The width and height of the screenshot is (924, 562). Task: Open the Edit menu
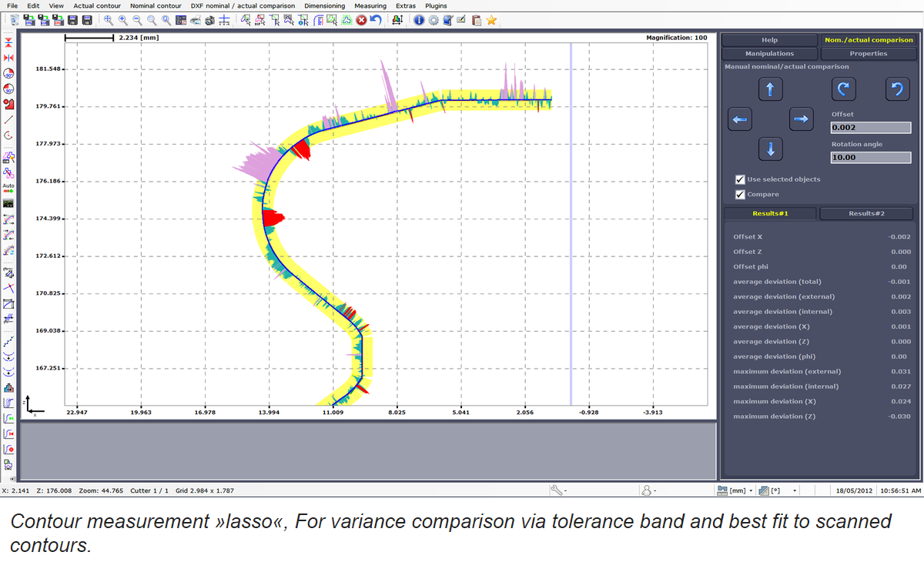(x=33, y=5)
